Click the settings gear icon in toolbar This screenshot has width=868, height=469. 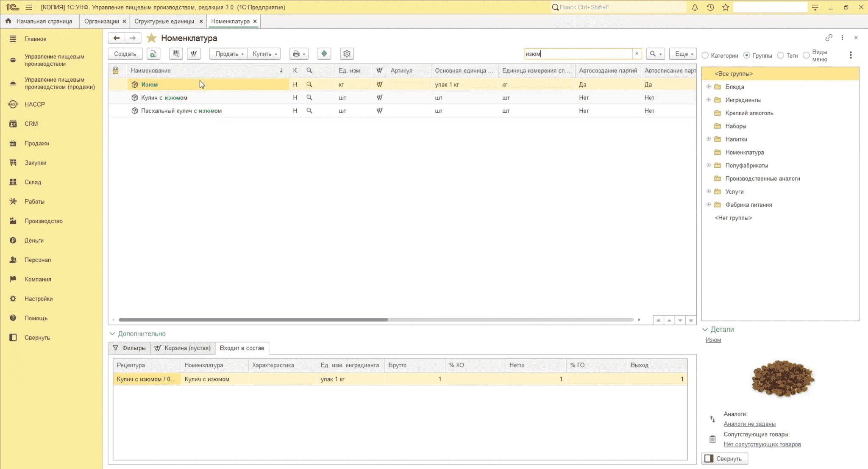click(347, 54)
